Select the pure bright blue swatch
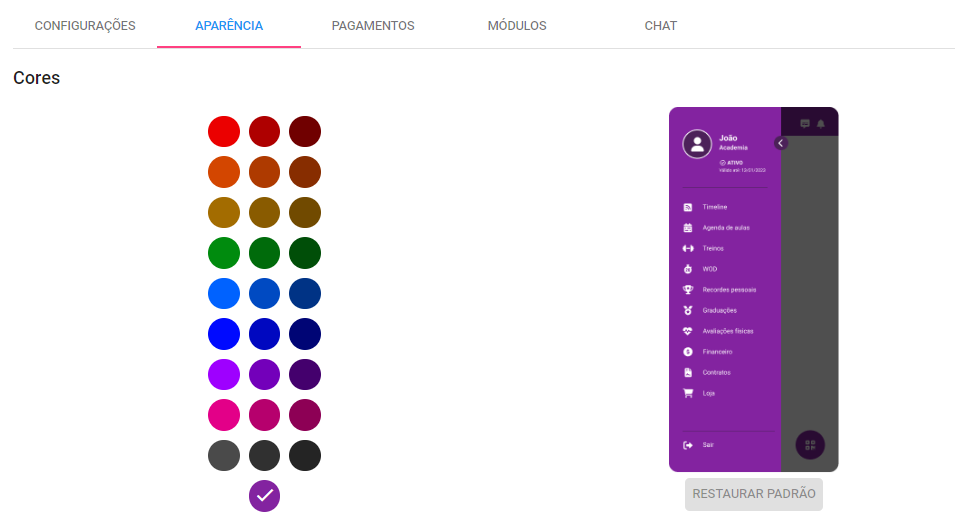 point(224,334)
